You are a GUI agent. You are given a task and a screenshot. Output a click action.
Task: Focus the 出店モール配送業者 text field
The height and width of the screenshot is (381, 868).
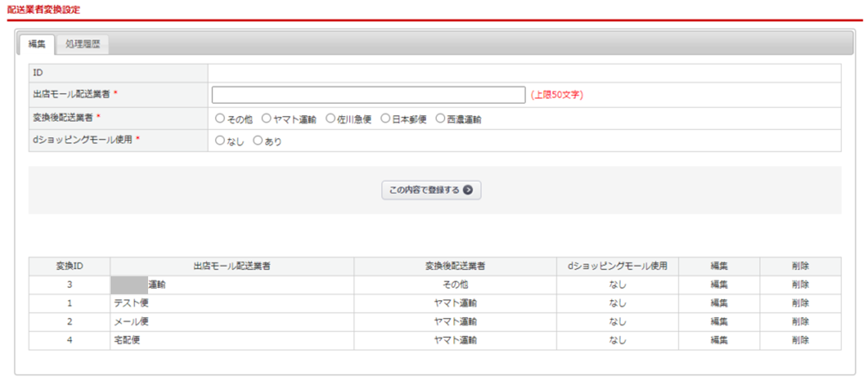[368, 94]
